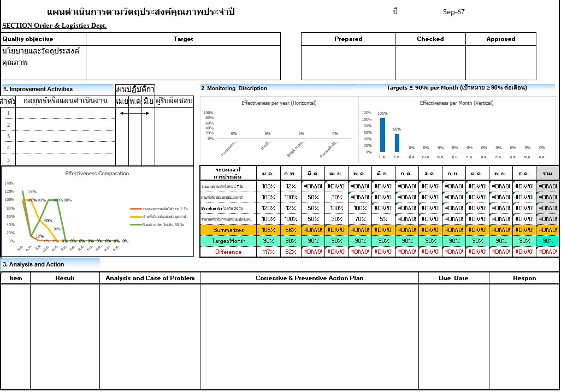Select the Due Date column header
561x392 pixels.
(x=454, y=278)
